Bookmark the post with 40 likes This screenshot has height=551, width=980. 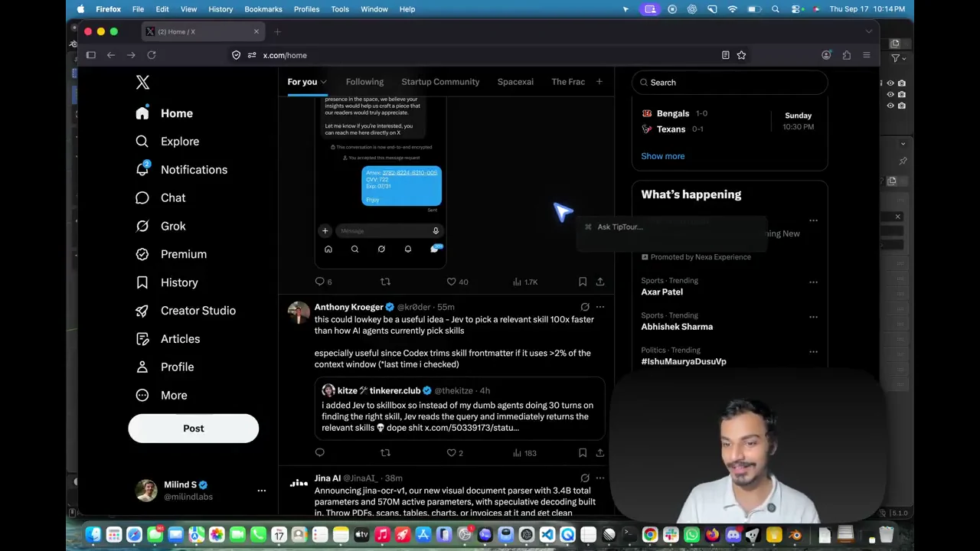coord(583,282)
